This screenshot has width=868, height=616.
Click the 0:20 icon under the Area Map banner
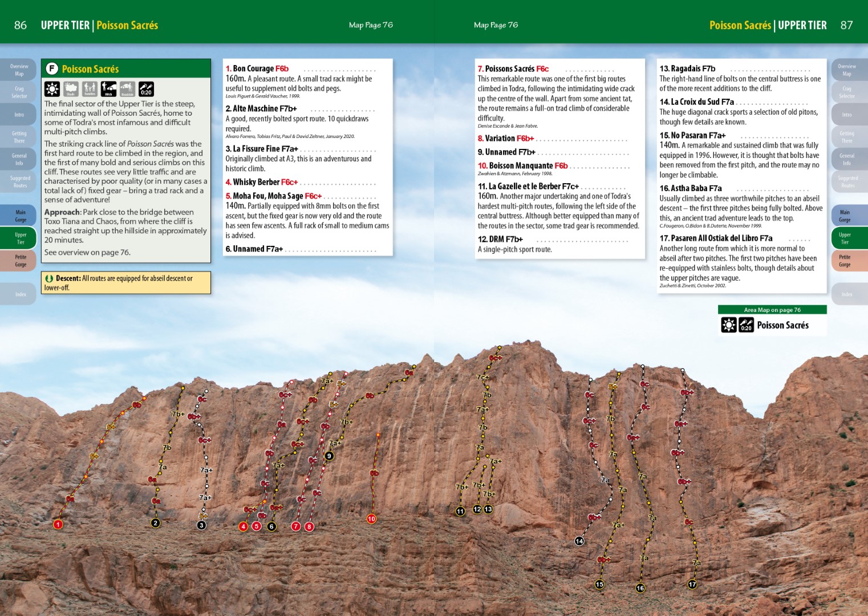(746, 325)
